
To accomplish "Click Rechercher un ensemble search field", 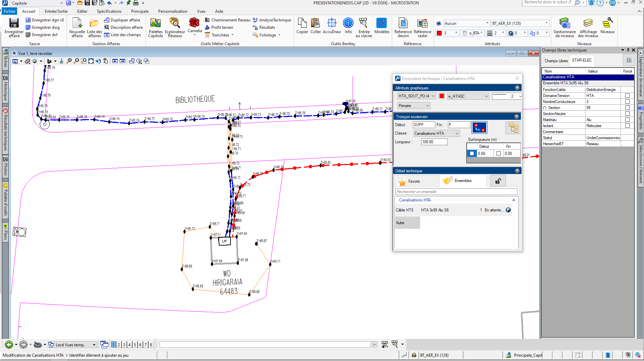I will (456, 192).
